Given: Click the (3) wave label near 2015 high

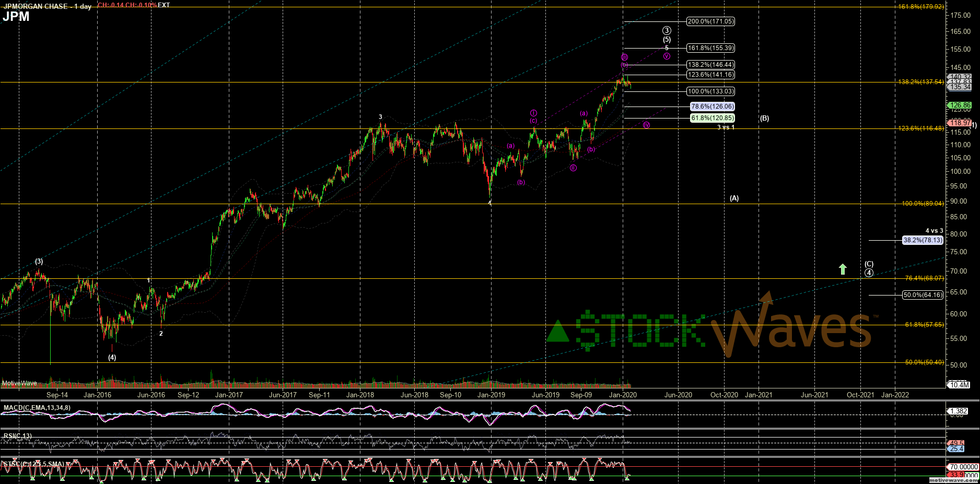Looking at the screenshot, I should (x=39, y=261).
